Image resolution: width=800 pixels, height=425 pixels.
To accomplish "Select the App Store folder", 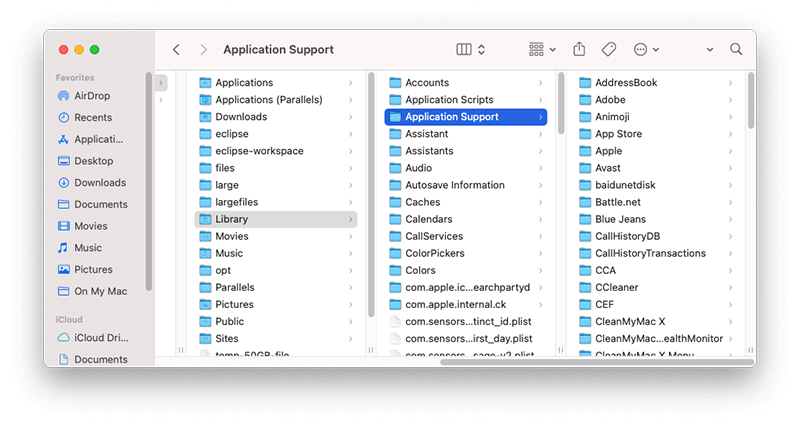I will [656, 134].
